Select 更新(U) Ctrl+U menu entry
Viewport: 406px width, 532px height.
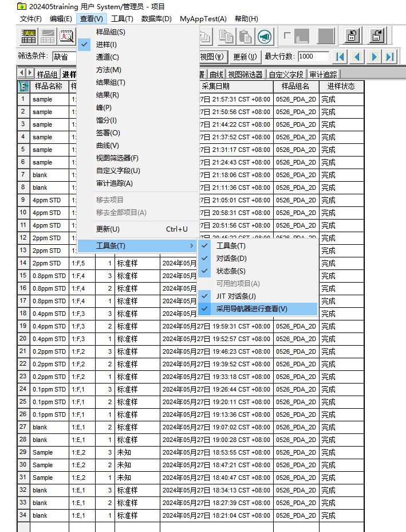138,229
